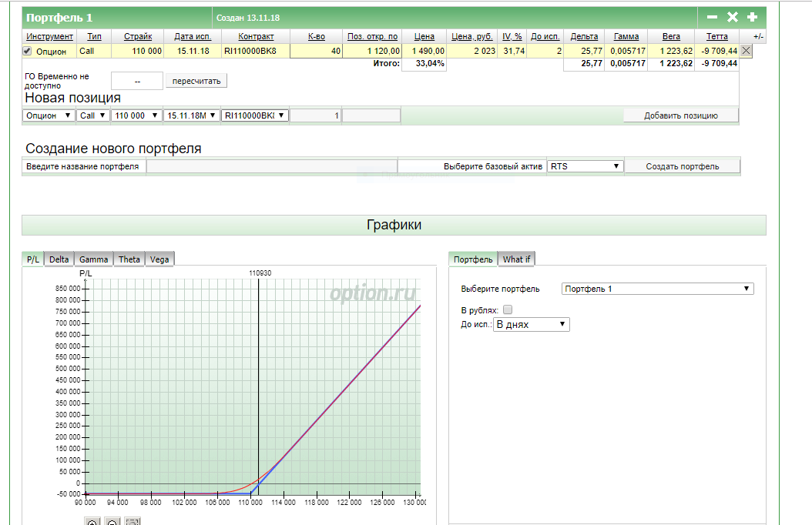Image resolution: width=812 pixels, height=525 pixels.
Task: Open the "В днях" expiry units dropdown
Action: pos(531,325)
